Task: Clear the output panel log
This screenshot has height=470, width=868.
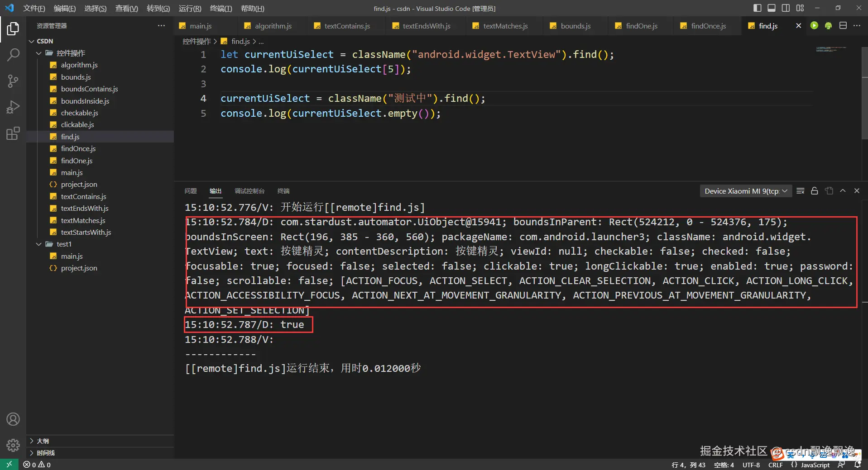Action: tap(801, 191)
